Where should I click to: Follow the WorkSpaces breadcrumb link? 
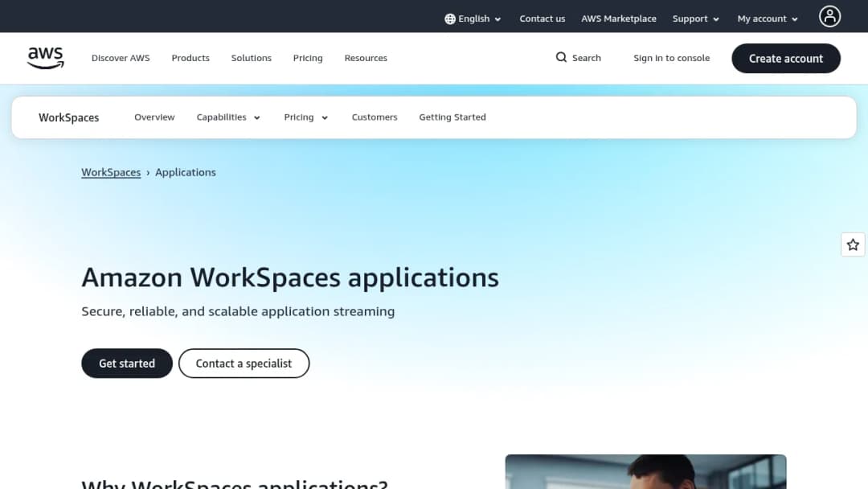click(111, 172)
